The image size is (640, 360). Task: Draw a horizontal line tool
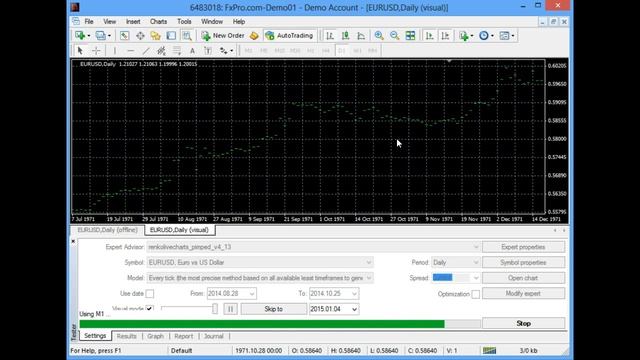pos(130,51)
